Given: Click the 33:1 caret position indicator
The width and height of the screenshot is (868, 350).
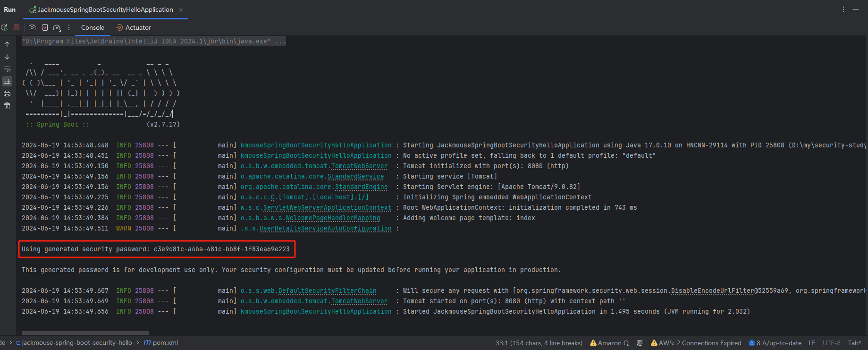Looking at the screenshot, I should click(x=539, y=343).
